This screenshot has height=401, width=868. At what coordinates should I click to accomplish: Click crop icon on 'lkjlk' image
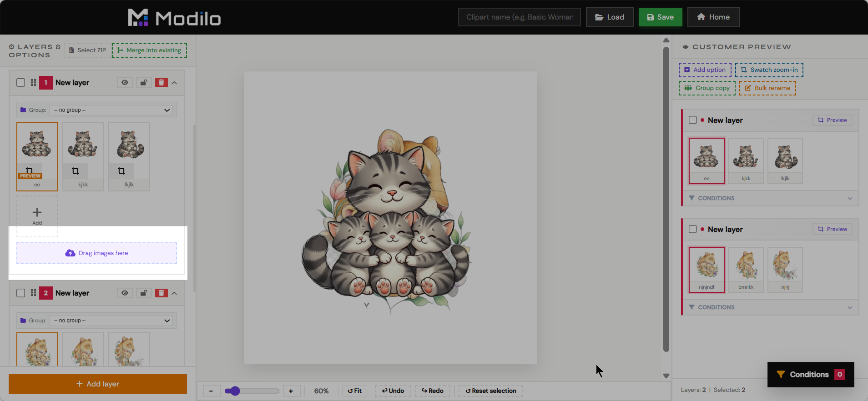tap(121, 171)
